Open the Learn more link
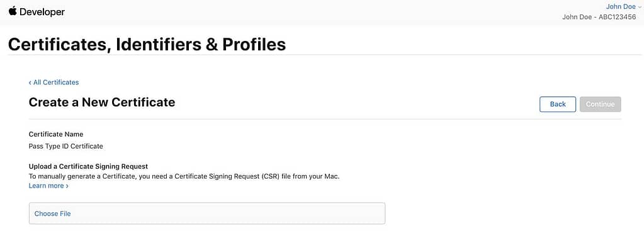 [x=46, y=186]
